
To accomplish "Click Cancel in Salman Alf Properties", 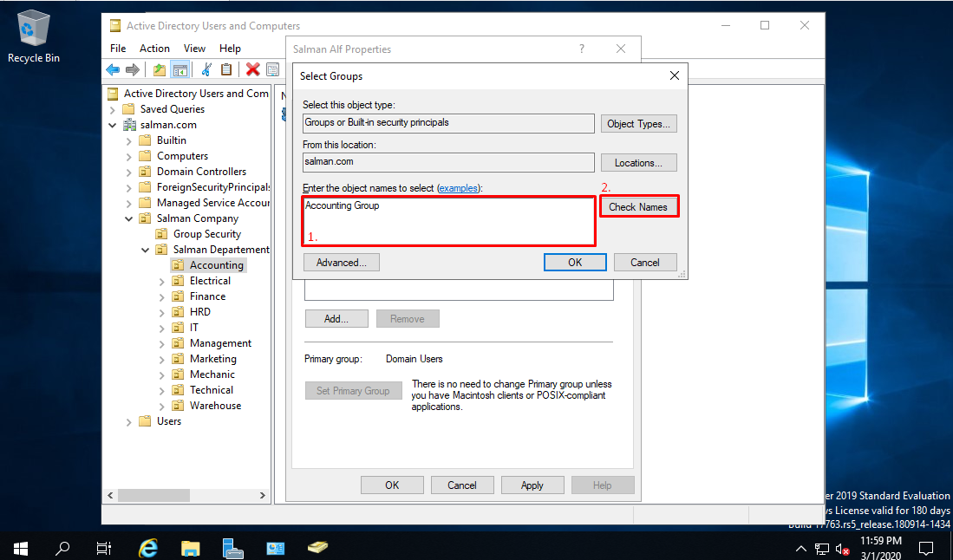I will tap(462, 485).
